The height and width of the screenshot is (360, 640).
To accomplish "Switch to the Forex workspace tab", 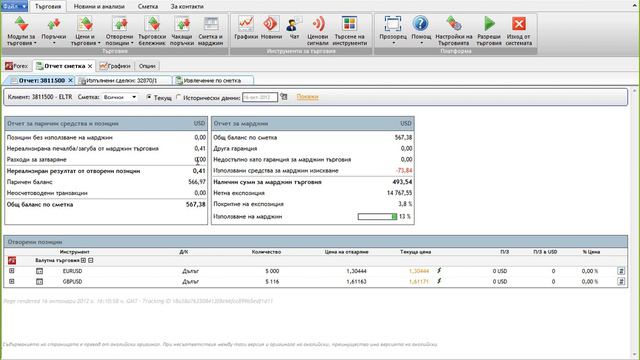I will (17, 66).
